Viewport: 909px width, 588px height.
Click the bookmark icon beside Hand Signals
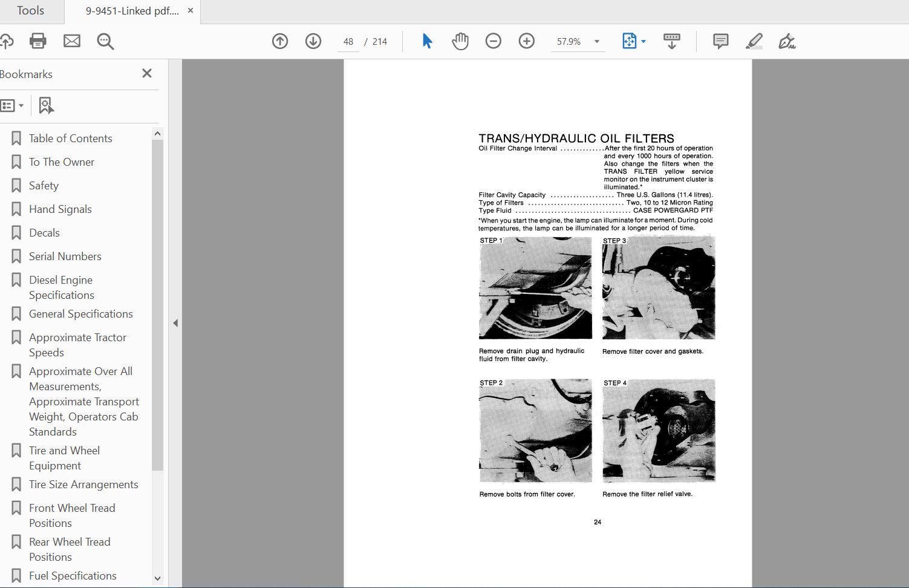click(x=16, y=209)
